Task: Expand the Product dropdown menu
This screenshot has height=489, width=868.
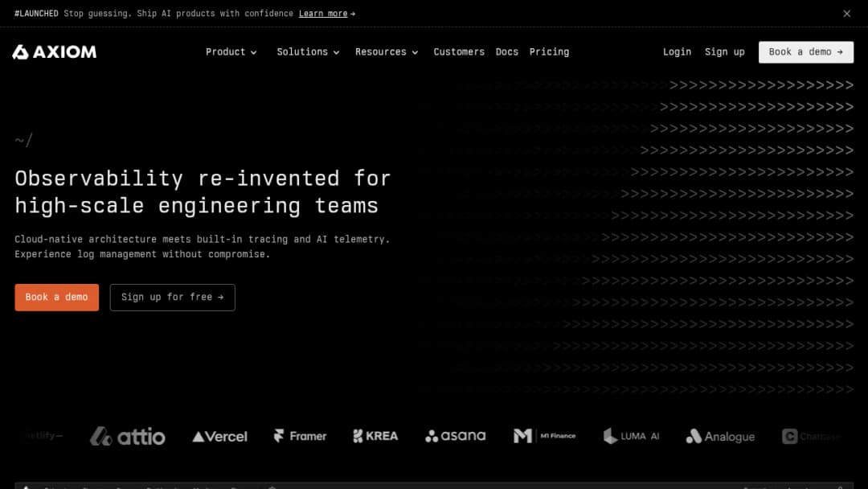Action: 231,52
